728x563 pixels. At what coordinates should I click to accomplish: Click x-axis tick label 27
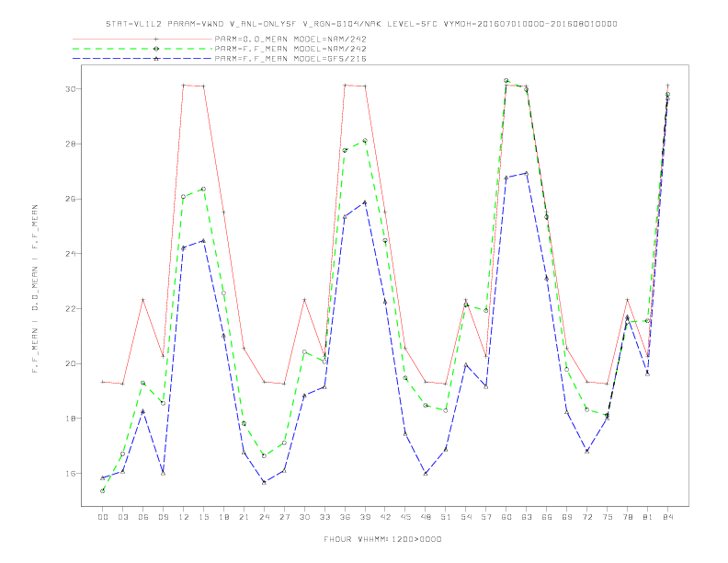[x=284, y=517]
